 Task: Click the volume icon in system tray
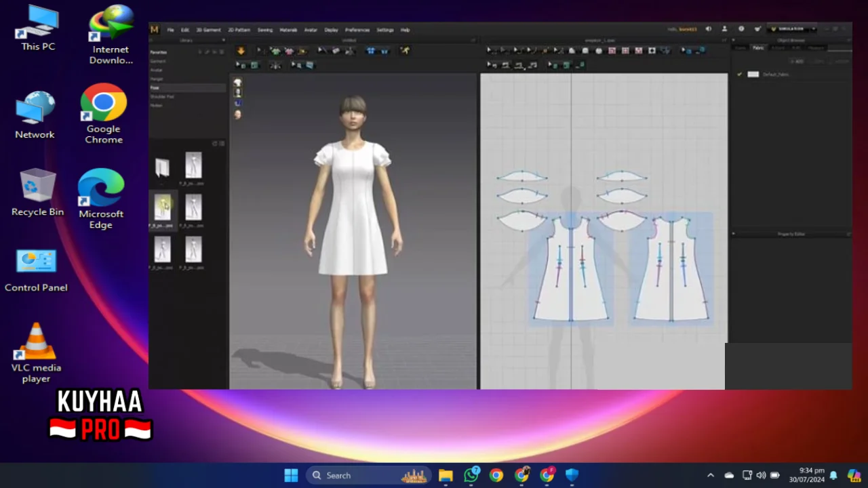[761, 475]
